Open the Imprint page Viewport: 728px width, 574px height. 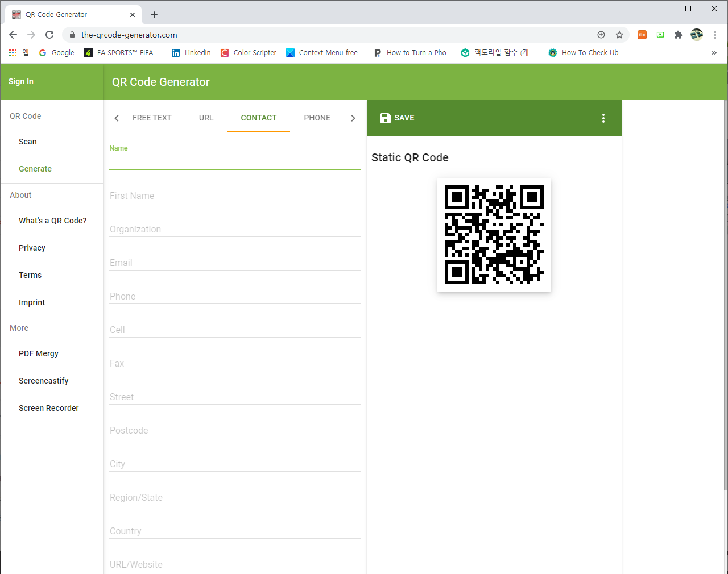pos(32,302)
